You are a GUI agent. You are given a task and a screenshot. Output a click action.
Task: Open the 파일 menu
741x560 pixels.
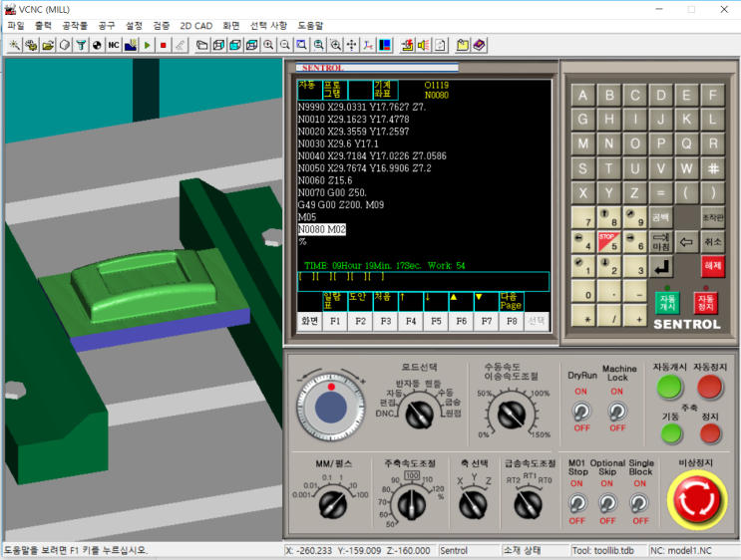tap(16, 25)
